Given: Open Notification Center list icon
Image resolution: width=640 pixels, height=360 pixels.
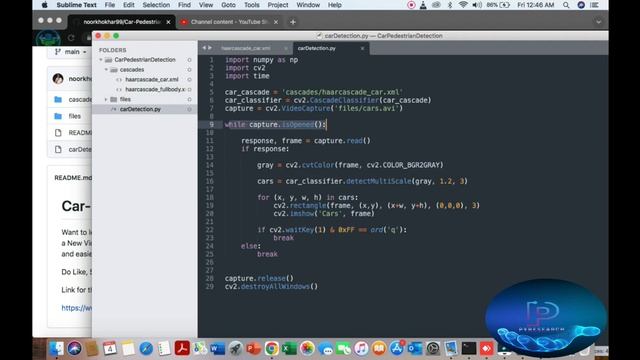Looking at the screenshot, I should point(595,5).
